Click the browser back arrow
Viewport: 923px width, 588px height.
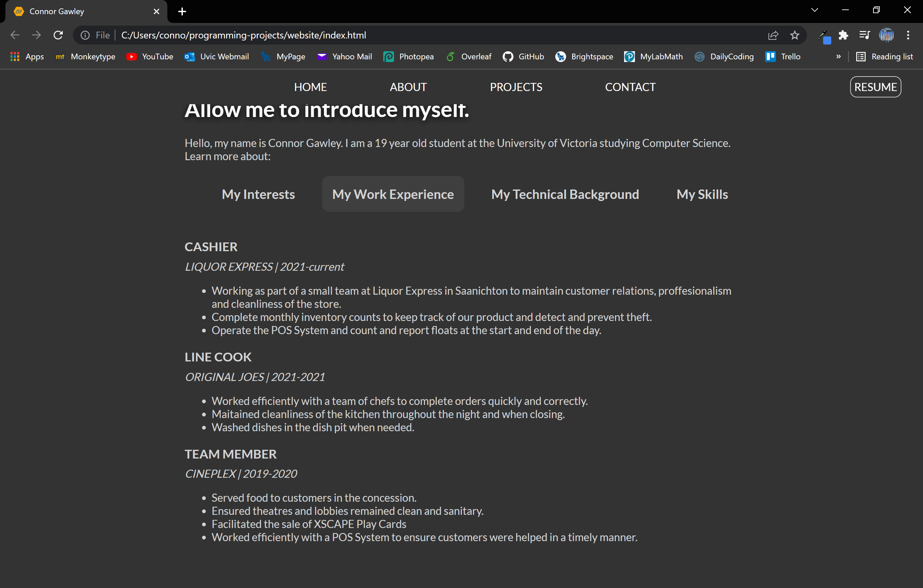[x=15, y=35]
